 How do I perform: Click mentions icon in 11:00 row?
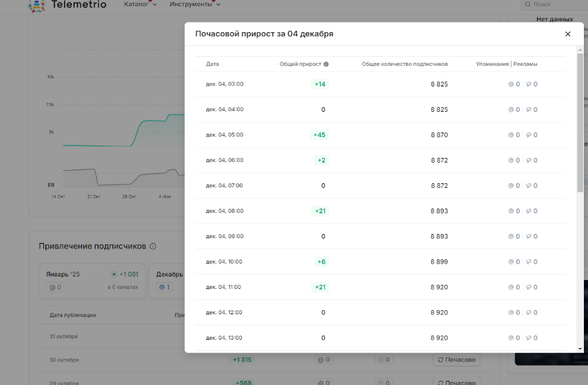tap(511, 288)
